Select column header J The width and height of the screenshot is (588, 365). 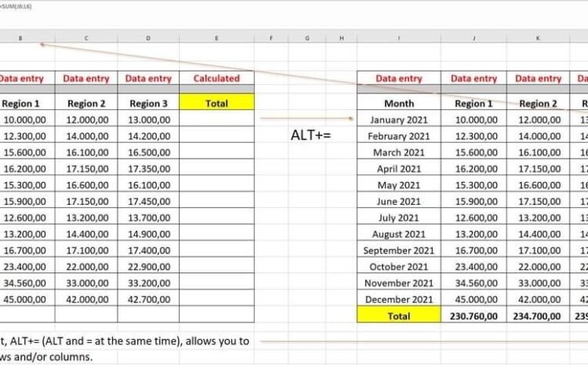click(x=474, y=38)
